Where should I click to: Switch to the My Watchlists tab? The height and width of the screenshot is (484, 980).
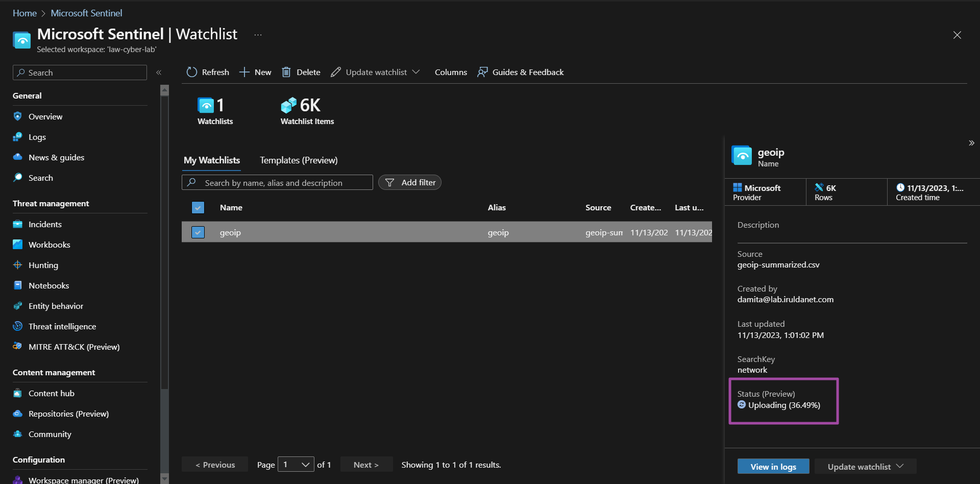[x=212, y=160]
